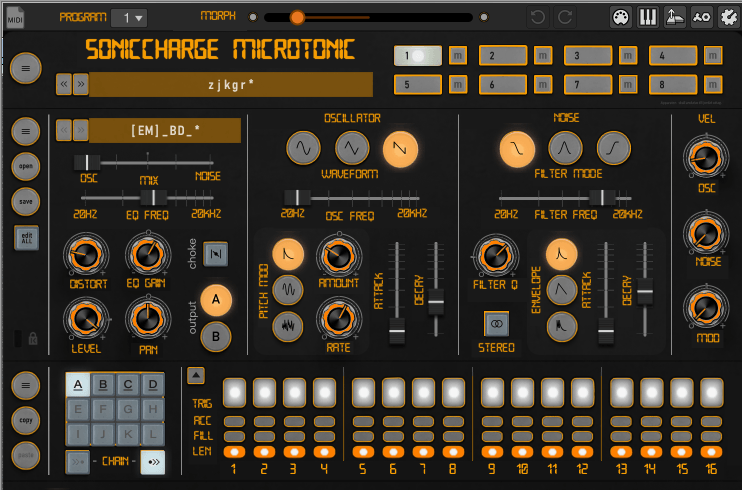Open the pattern hamburger menu button
The height and width of the screenshot is (490, 742).
(x=26, y=385)
